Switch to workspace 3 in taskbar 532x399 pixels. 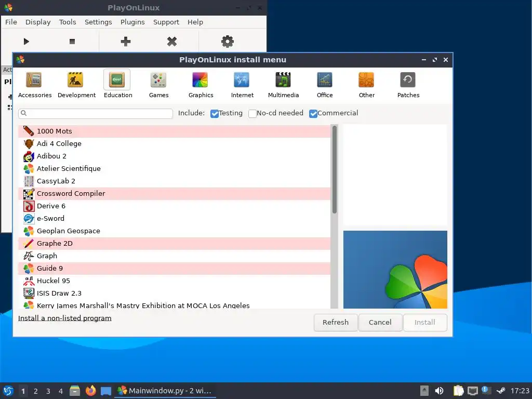(x=48, y=391)
